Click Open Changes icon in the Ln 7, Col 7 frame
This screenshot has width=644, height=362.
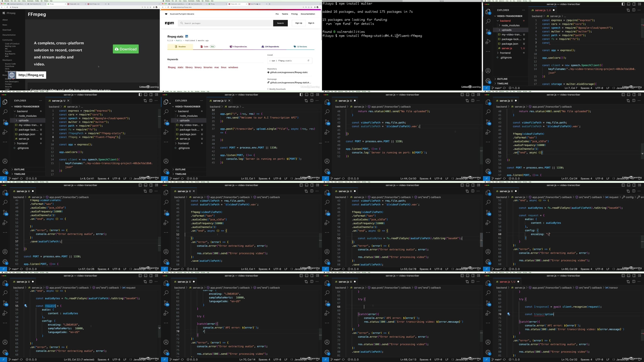coord(628,10)
